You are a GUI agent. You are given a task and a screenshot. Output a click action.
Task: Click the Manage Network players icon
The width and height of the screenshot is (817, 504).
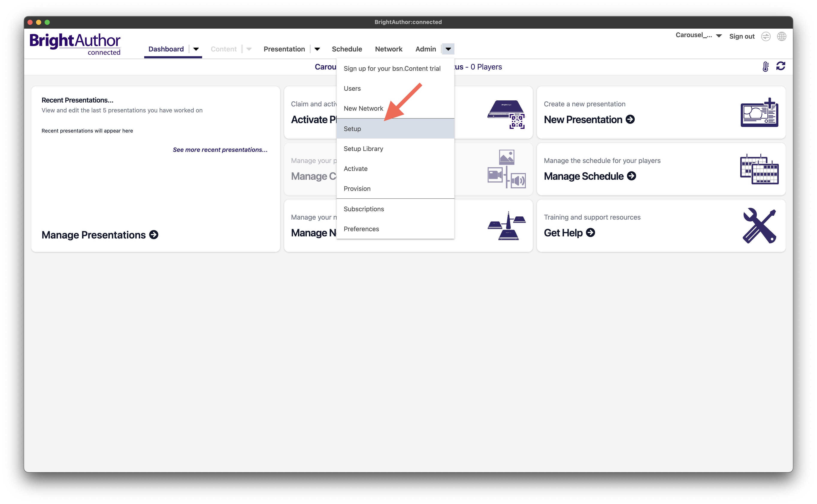[507, 226]
